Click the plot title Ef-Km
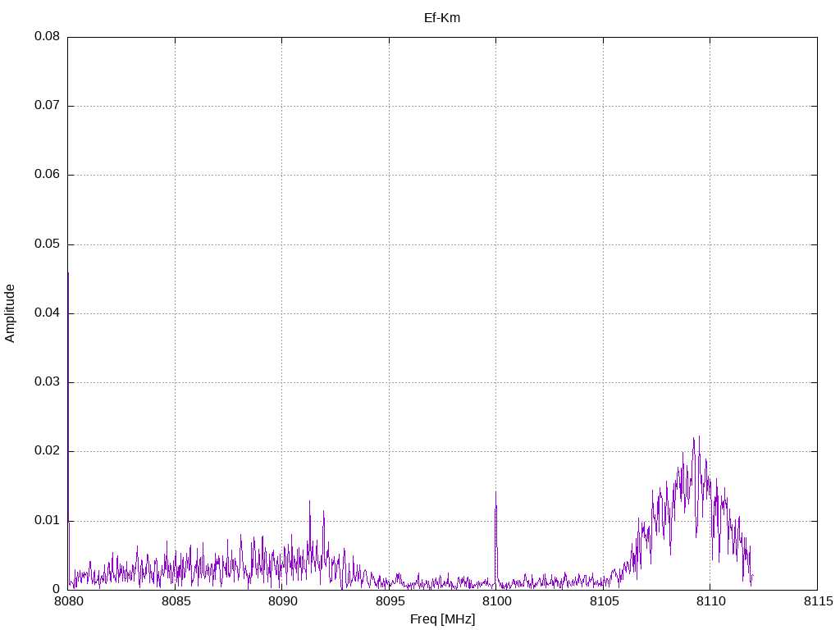Screen dimensions: 840x630 (442, 18)
